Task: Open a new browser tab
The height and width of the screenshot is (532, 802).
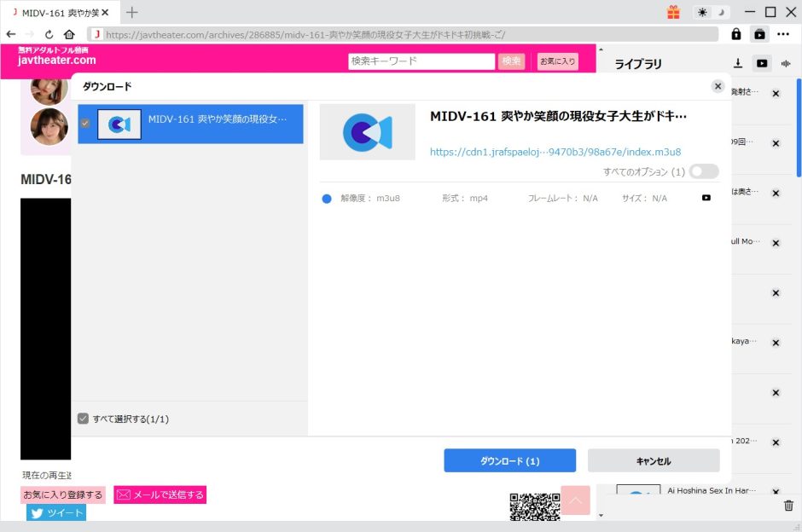Action: [131, 13]
